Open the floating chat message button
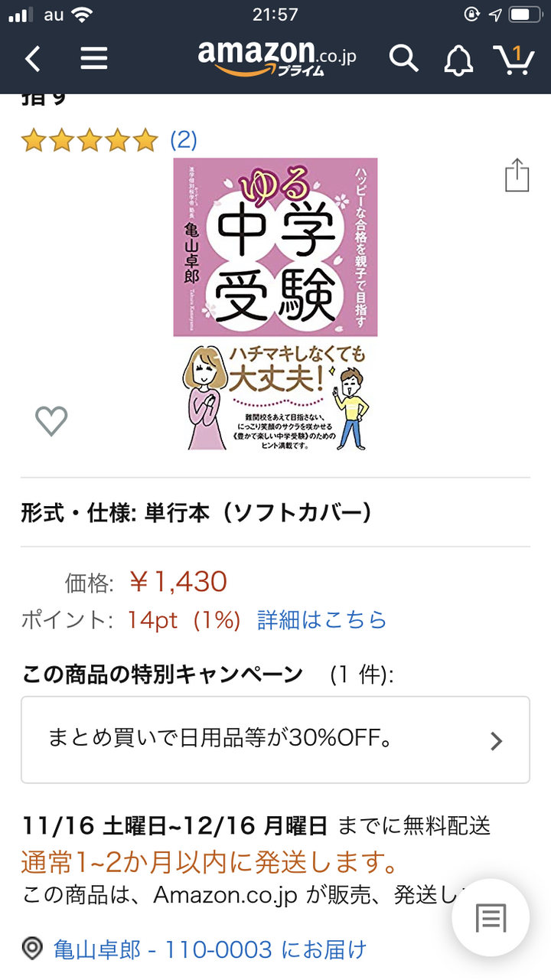The height and width of the screenshot is (980, 551). point(491,918)
